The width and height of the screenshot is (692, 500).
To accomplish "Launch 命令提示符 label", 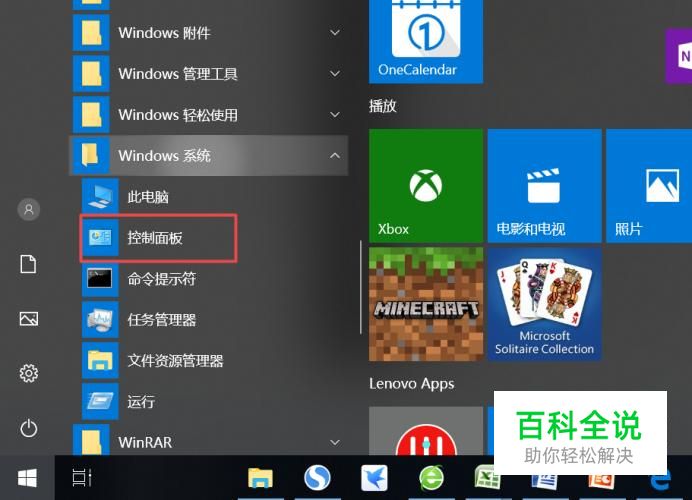I will pyautogui.click(x=162, y=279).
